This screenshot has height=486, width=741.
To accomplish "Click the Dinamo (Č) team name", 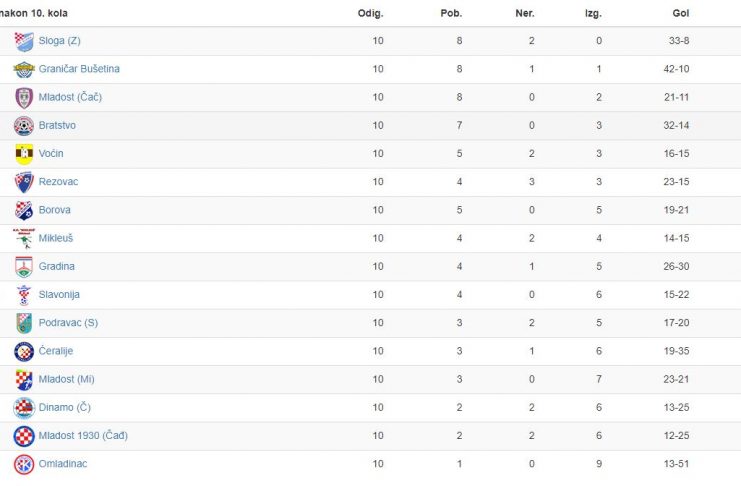I will 65,407.
